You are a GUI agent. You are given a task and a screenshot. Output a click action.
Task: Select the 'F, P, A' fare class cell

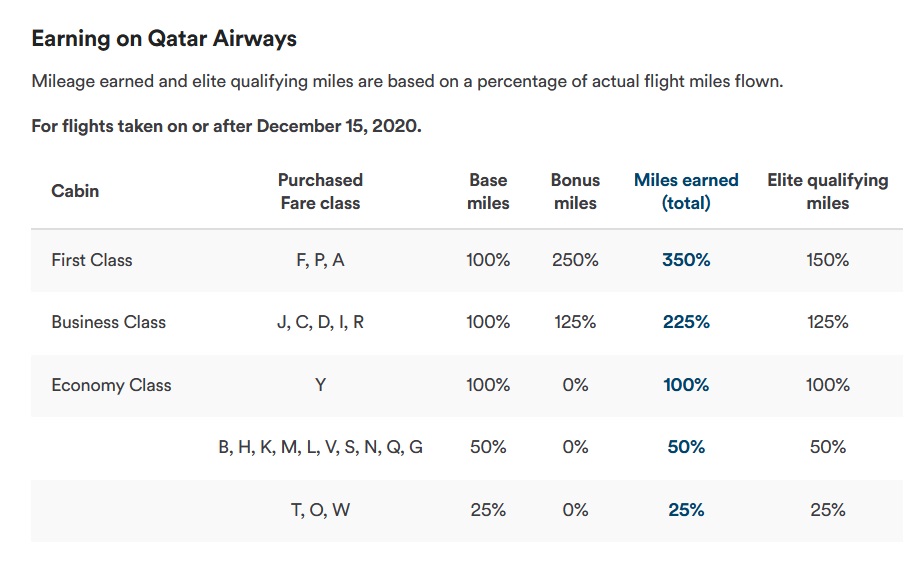click(320, 260)
